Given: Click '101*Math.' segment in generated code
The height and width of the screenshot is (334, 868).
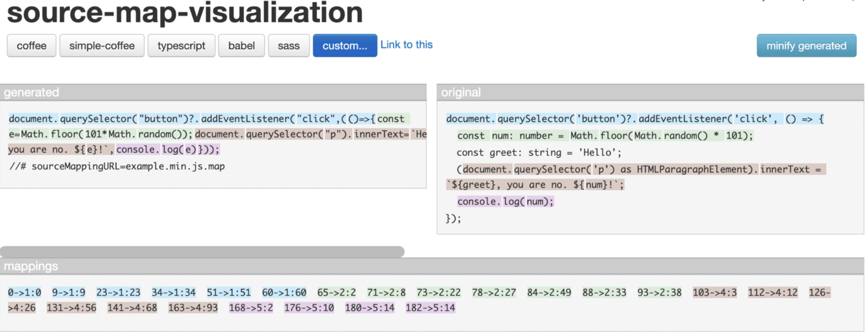Looking at the screenshot, I should (110, 134).
